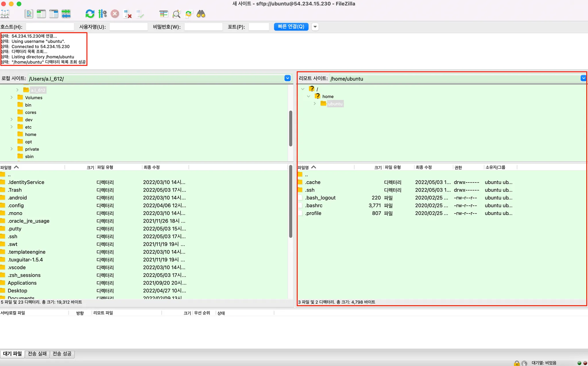Screen dimensions: 588x366
Task: Open the Site Manager icon
Action: point(5,14)
